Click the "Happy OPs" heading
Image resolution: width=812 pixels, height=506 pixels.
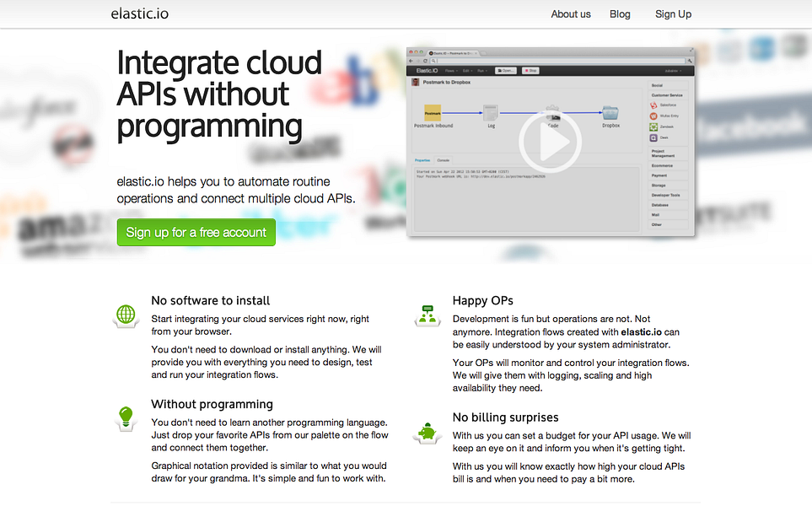coord(482,300)
